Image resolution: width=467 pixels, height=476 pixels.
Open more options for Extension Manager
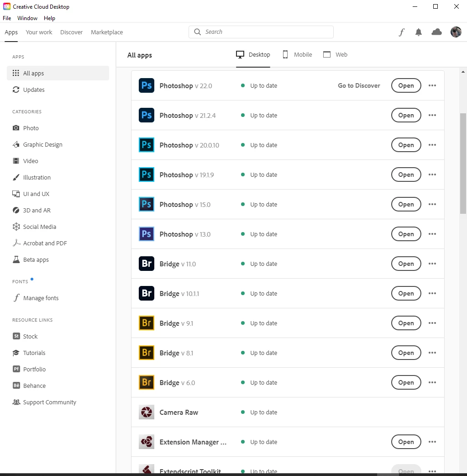tap(432, 442)
